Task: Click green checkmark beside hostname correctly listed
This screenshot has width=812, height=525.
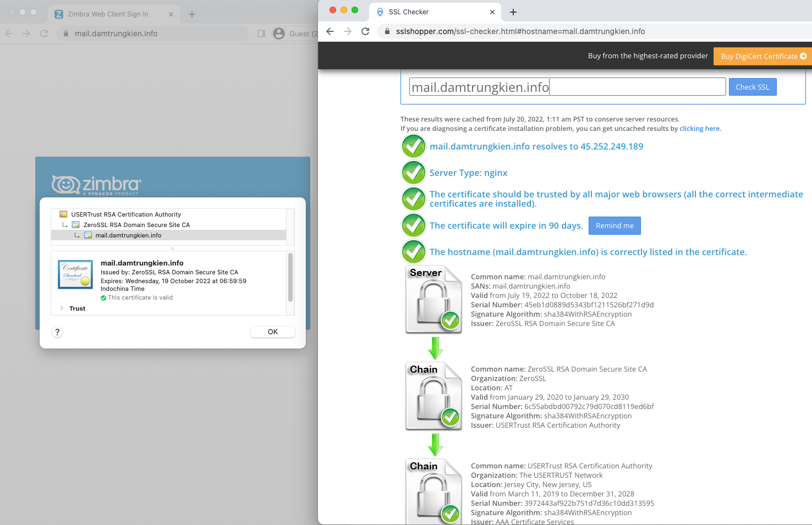Action: pyautogui.click(x=414, y=252)
